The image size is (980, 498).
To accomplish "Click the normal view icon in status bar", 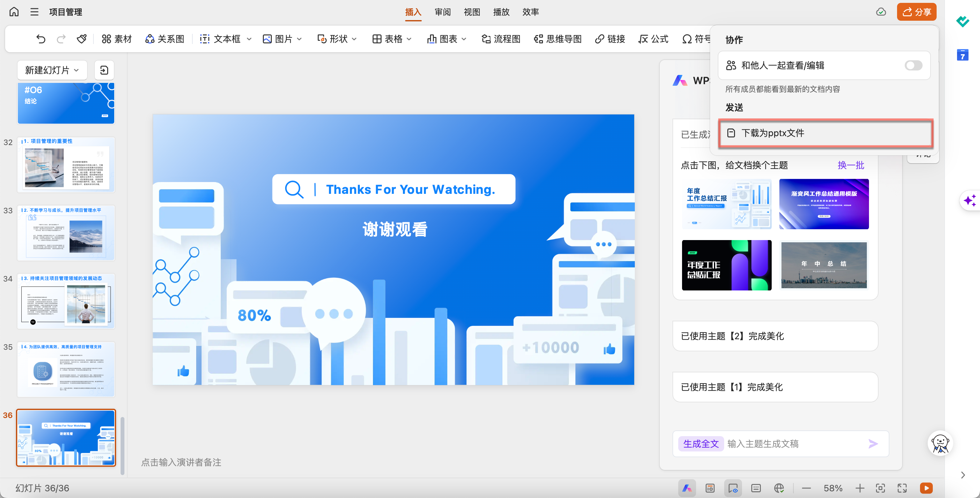I will click(x=710, y=488).
